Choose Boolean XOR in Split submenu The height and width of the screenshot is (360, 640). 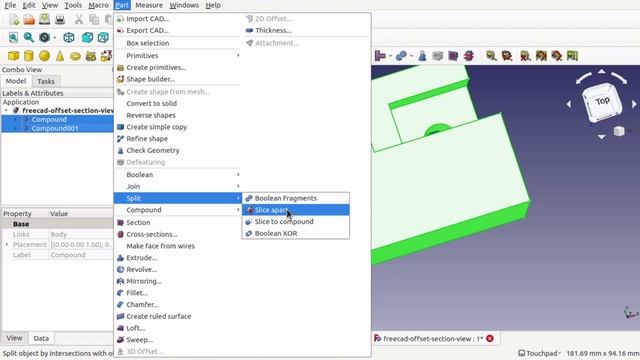coord(296,233)
